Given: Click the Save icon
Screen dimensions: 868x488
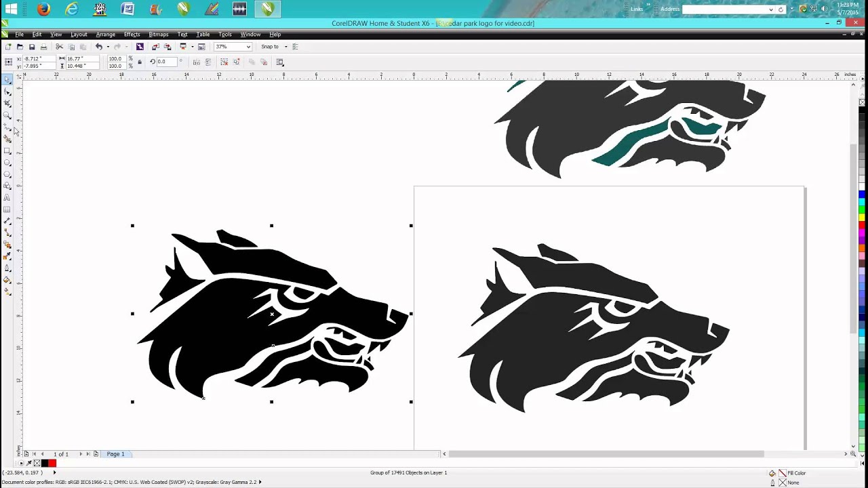Looking at the screenshot, I should [31, 47].
